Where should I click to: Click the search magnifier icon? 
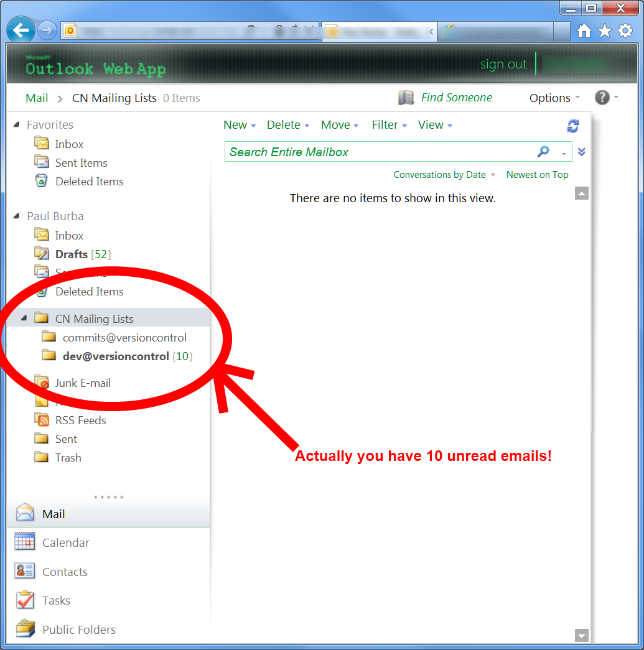click(x=543, y=152)
